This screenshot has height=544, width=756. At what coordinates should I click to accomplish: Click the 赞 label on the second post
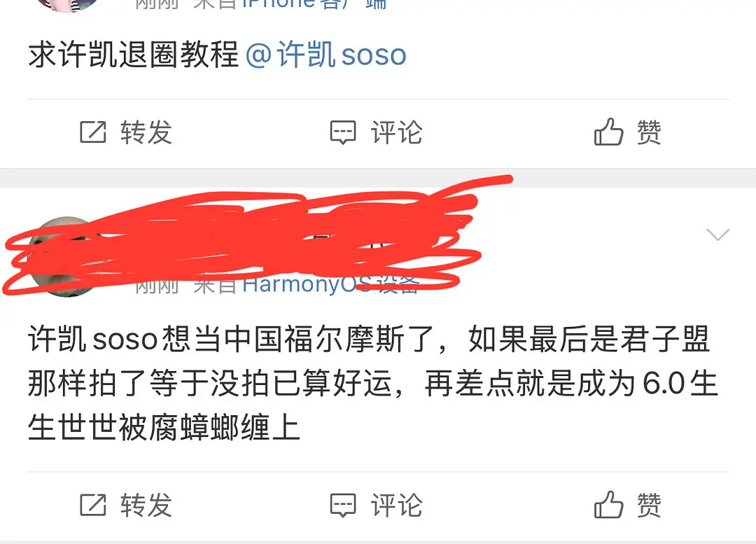649,505
